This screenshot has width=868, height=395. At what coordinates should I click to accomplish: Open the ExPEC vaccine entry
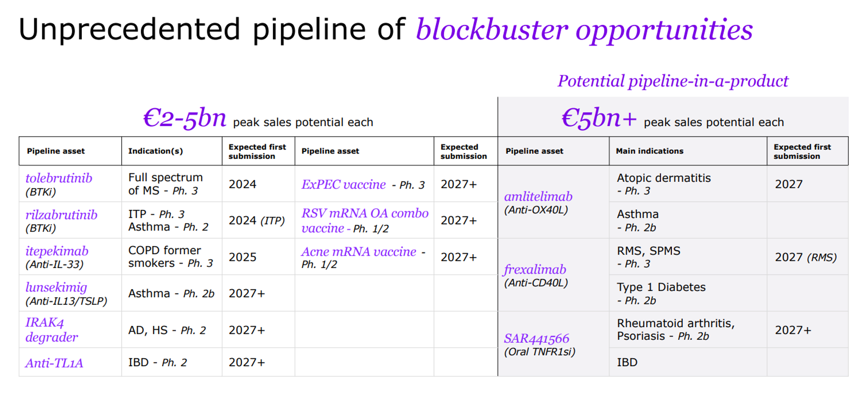[x=344, y=184]
